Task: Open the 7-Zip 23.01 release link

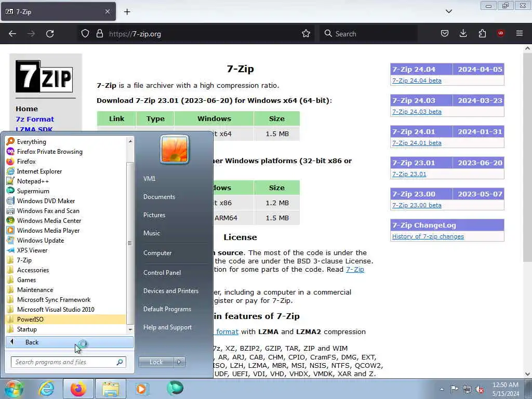Action: click(409, 174)
